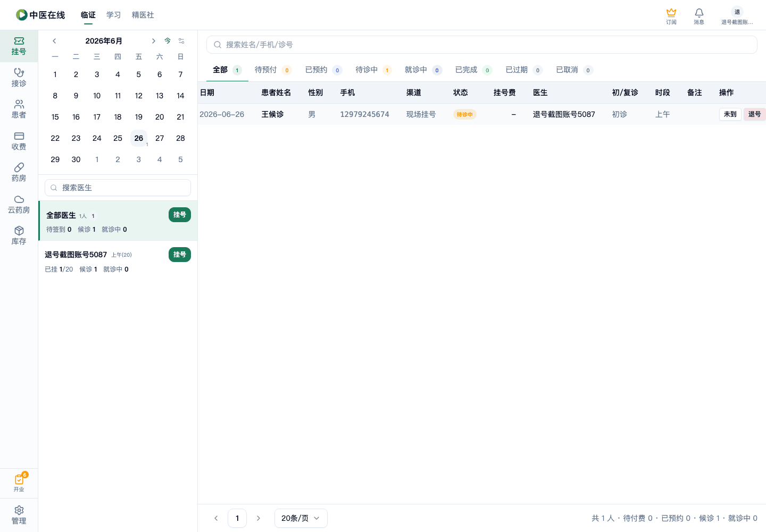Viewport: 766px width, 532px height.
Task: Open the 挂号 registration sidebar icon
Action: (19, 46)
